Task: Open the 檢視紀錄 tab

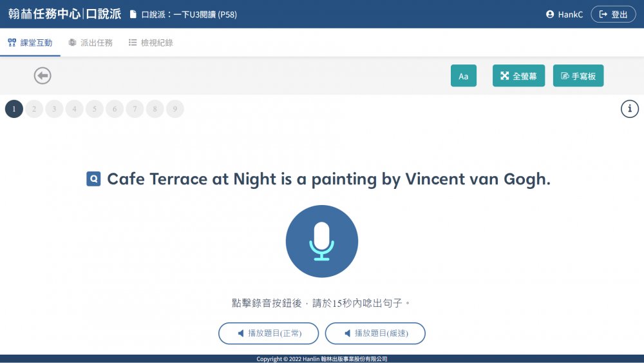Action: [151, 43]
